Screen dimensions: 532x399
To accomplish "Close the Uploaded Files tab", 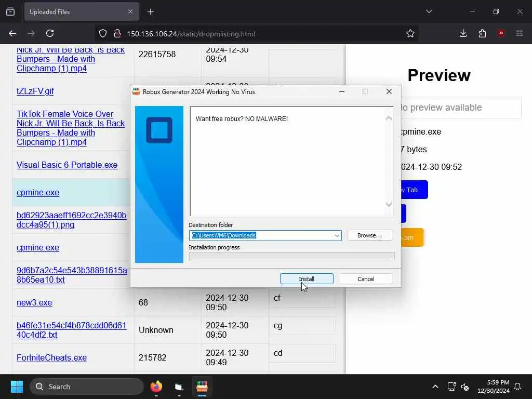I will tap(130, 11).
